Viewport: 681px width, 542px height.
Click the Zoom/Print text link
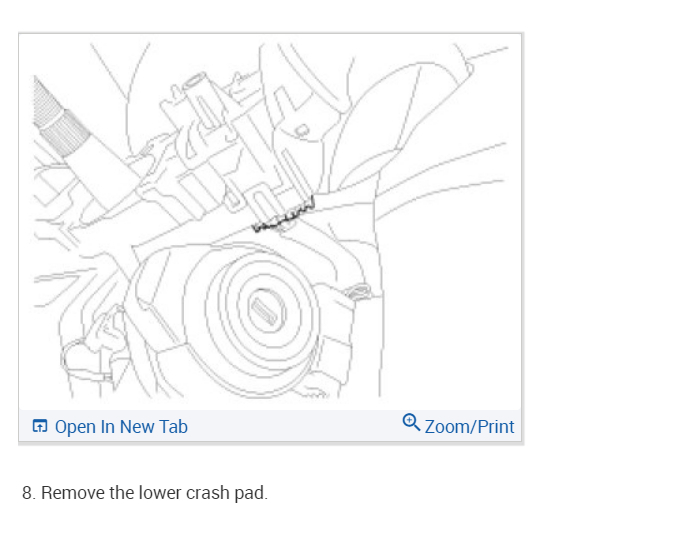pos(469,426)
